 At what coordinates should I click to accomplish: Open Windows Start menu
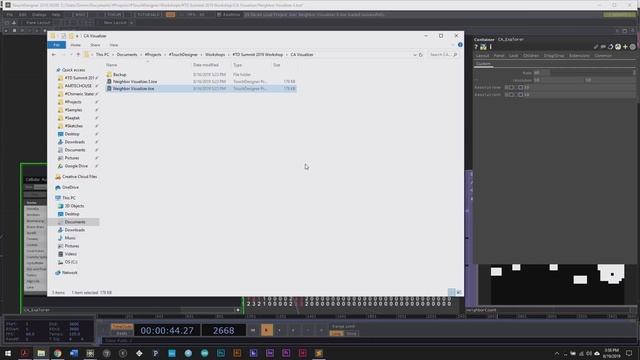coord(8,353)
